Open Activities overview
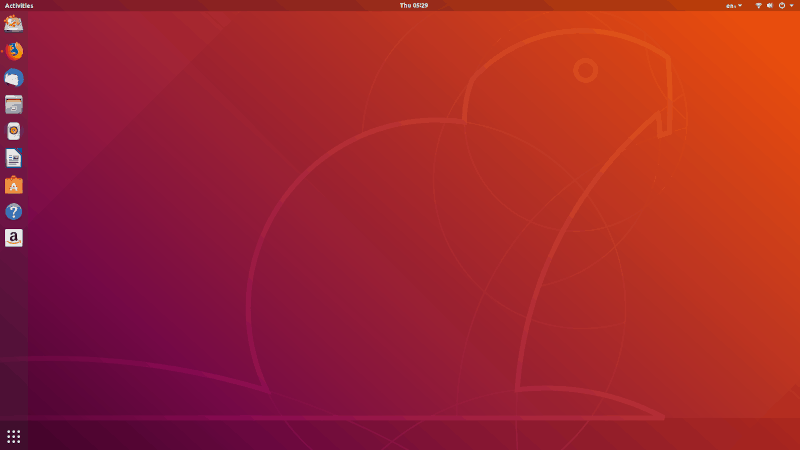Screen dimensions: 800x450 coord(19,6)
